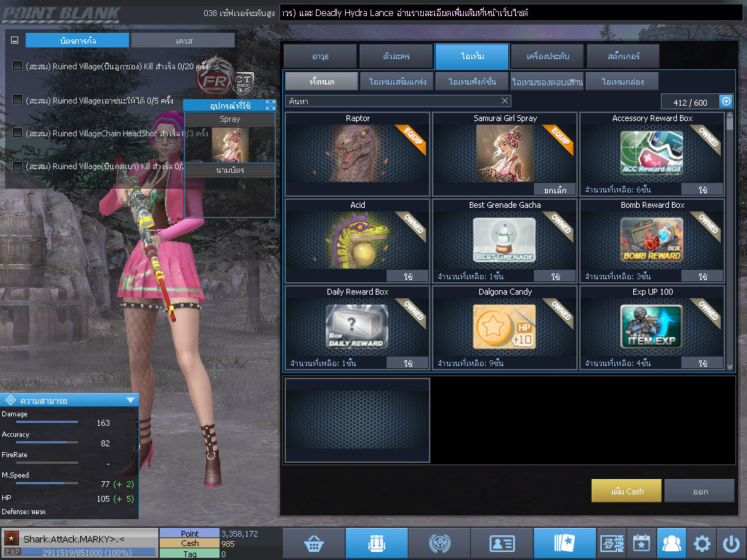Open the profile ID card icon
The width and height of the screenshot is (747, 560).
[502, 542]
